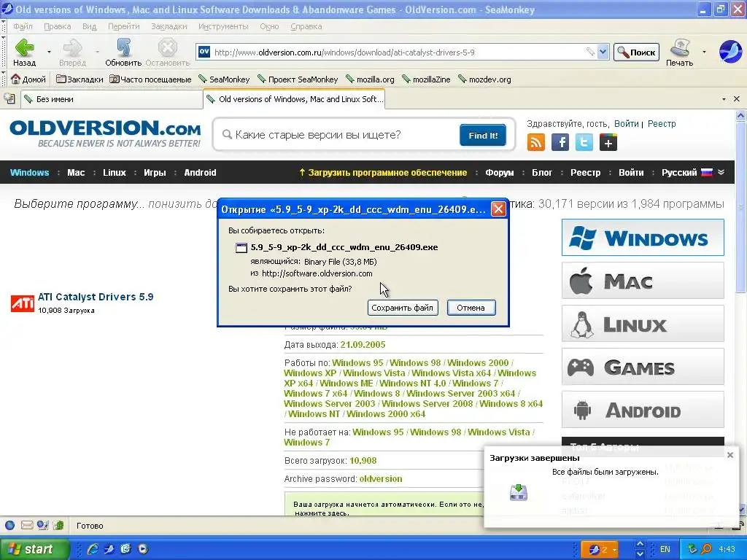Screen dimensions: 747x560
Task: Click the large Android platform banner
Action: 643,410
